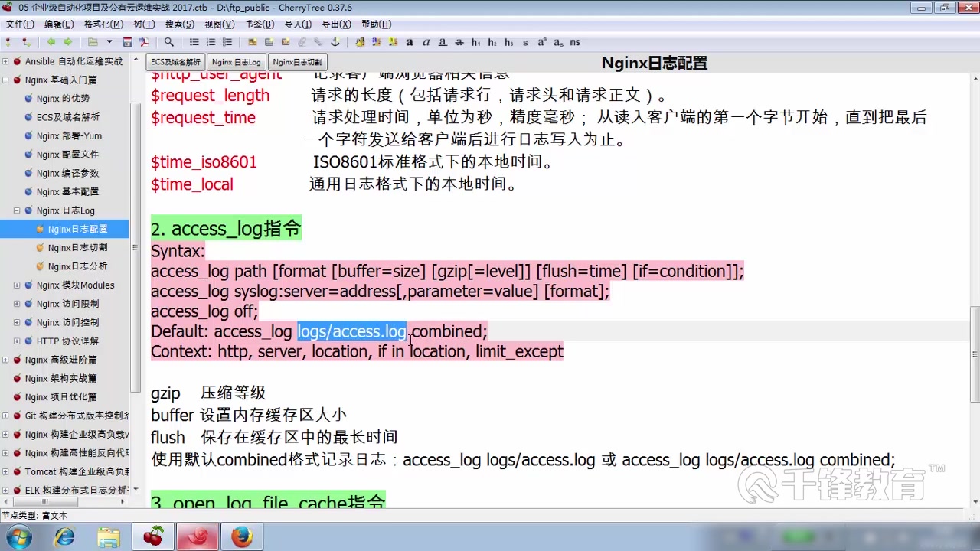This screenshot has width=980, height=551.
Task: Add a new node via first toolbar icon
Action: 9,42
